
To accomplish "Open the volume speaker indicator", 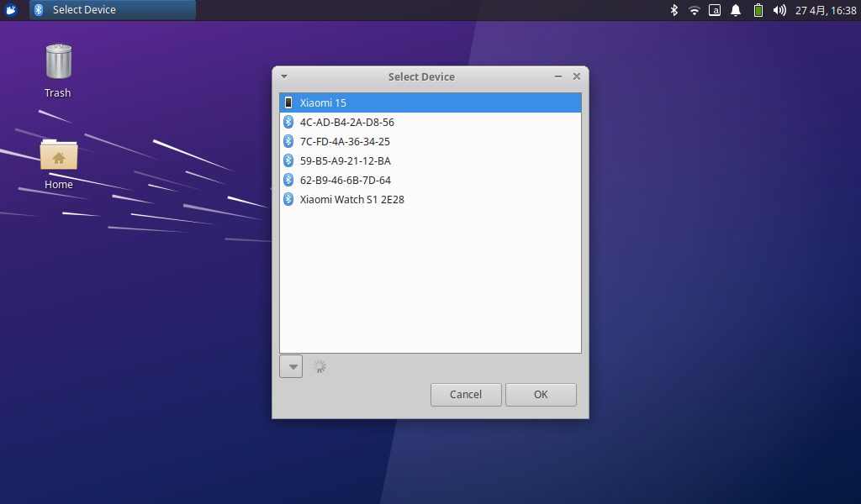I will pyautogui.click(x=779, y=10).
